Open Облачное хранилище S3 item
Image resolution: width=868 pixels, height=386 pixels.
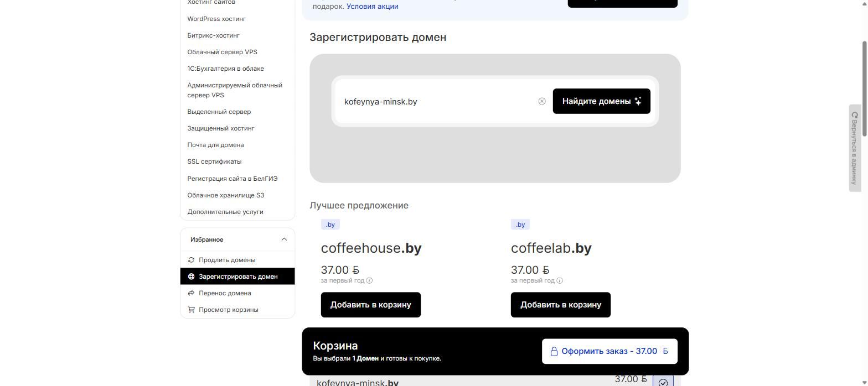click(x=226, y=195)
